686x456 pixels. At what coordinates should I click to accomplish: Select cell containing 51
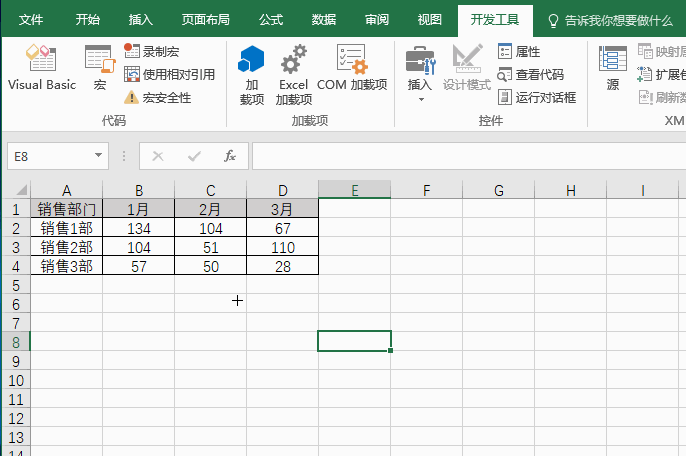[x=210, y=247]
